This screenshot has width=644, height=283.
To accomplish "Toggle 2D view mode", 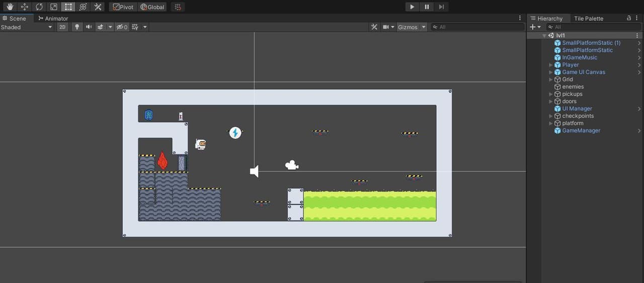I will (62, 27).
